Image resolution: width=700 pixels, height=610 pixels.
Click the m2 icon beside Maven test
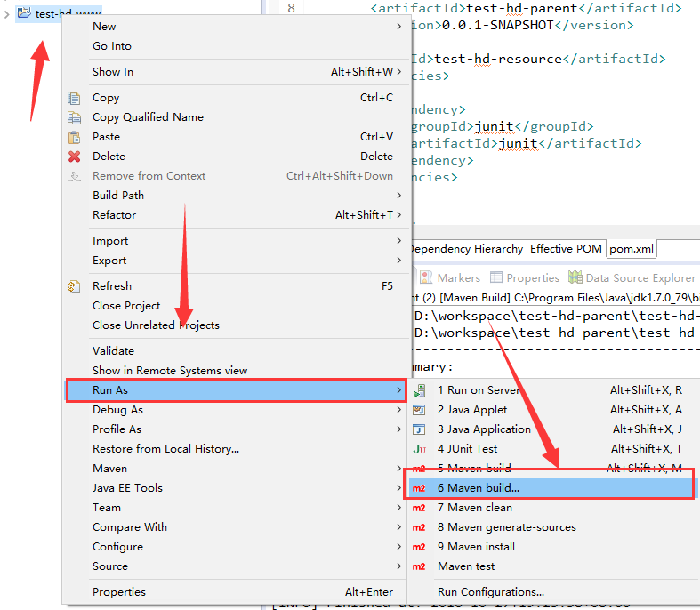pyautogui.click(x=419, y=566)
